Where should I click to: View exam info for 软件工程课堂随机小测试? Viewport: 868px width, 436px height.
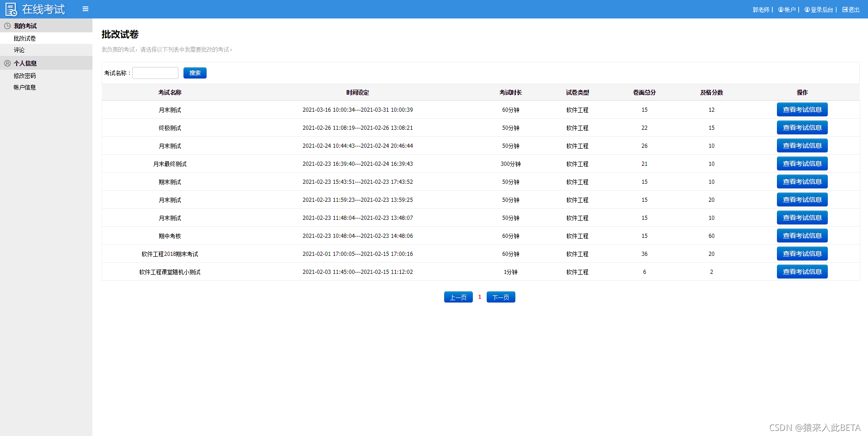coord(802,272)
